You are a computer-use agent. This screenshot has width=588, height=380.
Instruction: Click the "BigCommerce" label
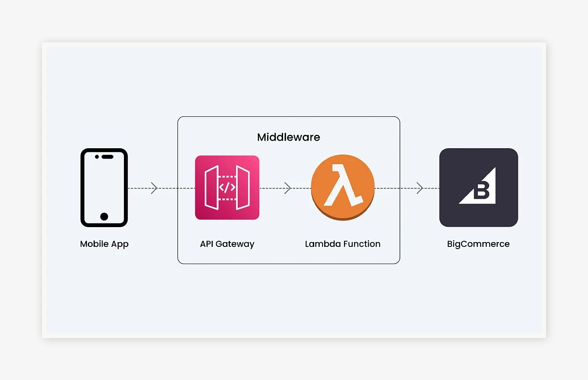pos(478,244)
